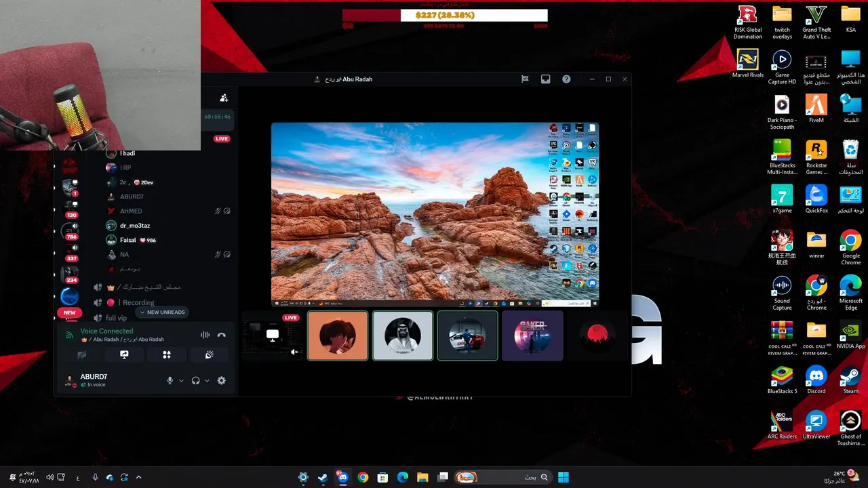
Task: Open BlueStacks Multi-Instance Manager icon
Action: point(782,157)
